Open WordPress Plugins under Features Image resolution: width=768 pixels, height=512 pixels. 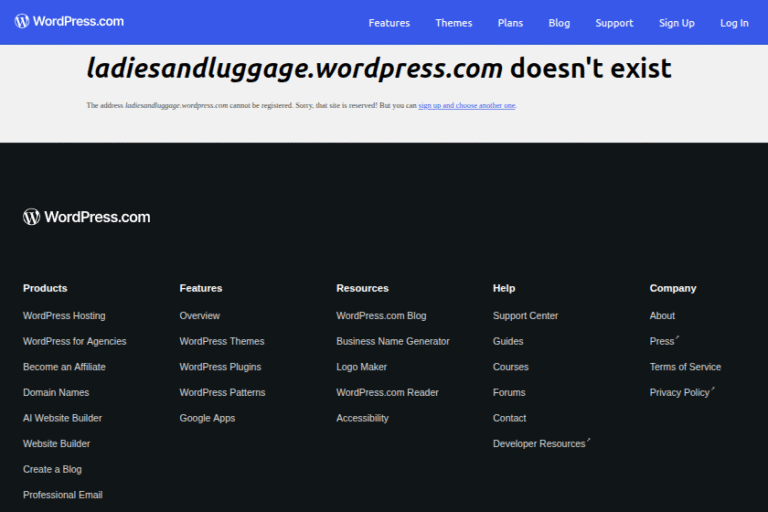[x=220, y=367]
